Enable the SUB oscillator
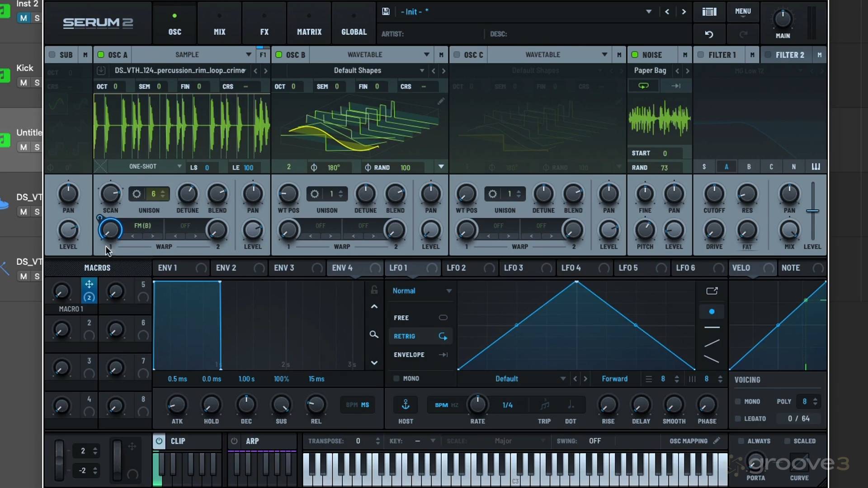Viewport: 868px width, 488px height. coord(52,54)
